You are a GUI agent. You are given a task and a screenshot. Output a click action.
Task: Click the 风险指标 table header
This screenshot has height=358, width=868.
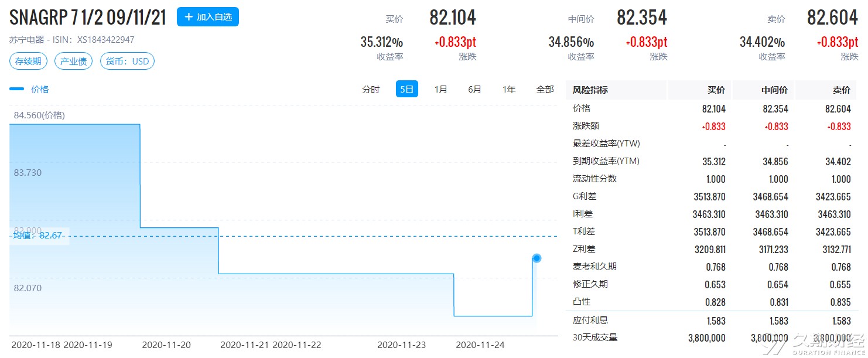pyautogui.click(x=590, y=90)
